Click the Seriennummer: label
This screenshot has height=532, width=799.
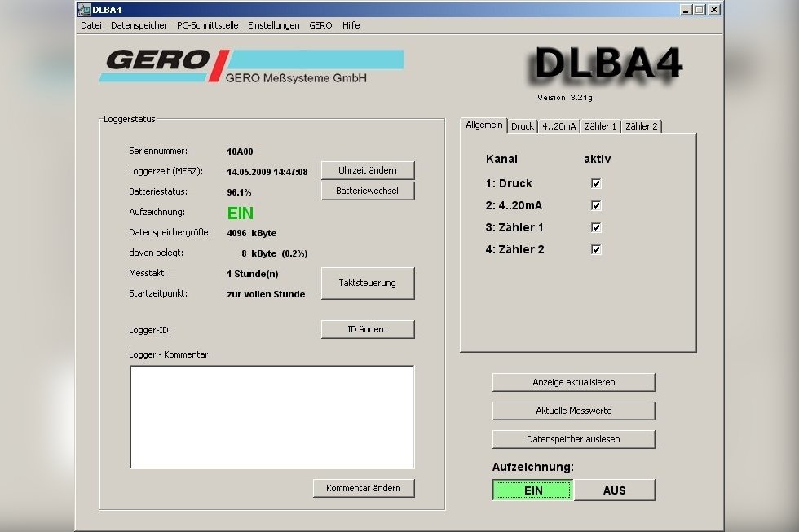point(158,152)
